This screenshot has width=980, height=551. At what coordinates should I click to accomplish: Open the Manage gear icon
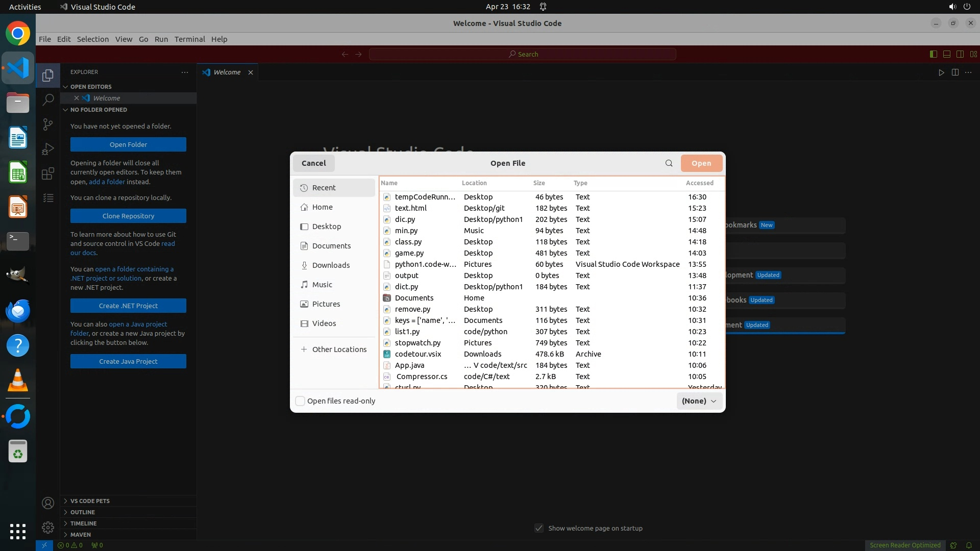pyautogui.click(x=48, y=528)
